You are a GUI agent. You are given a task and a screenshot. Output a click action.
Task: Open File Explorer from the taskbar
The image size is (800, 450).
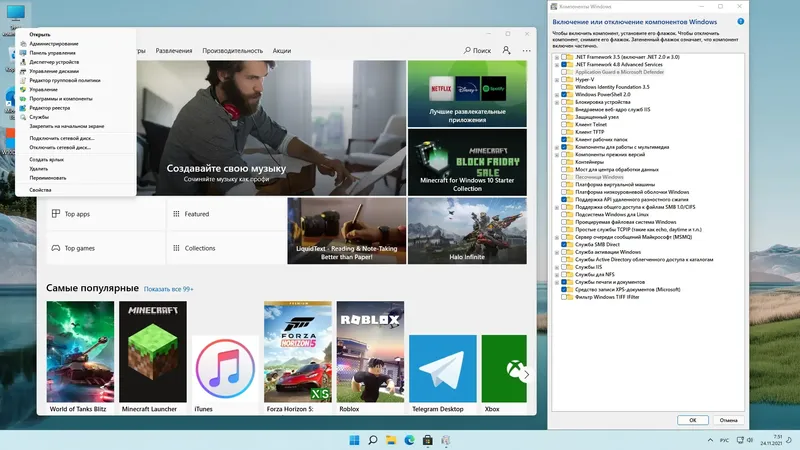pyautogui.click(x=391, y=440)
